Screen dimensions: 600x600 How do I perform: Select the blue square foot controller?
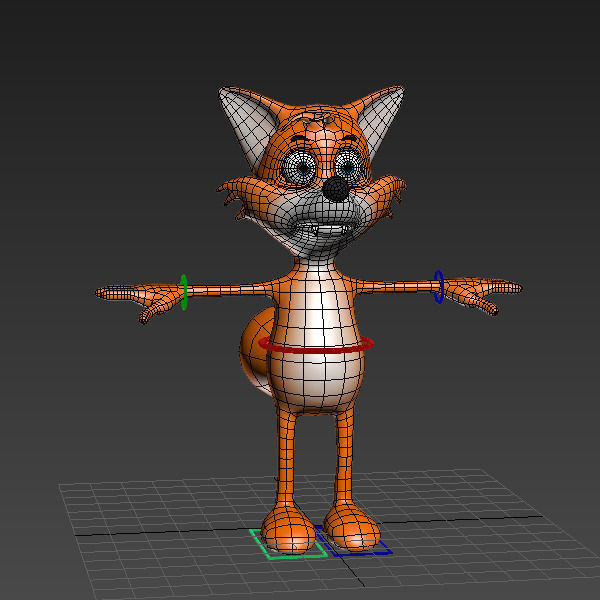[354, 541]
